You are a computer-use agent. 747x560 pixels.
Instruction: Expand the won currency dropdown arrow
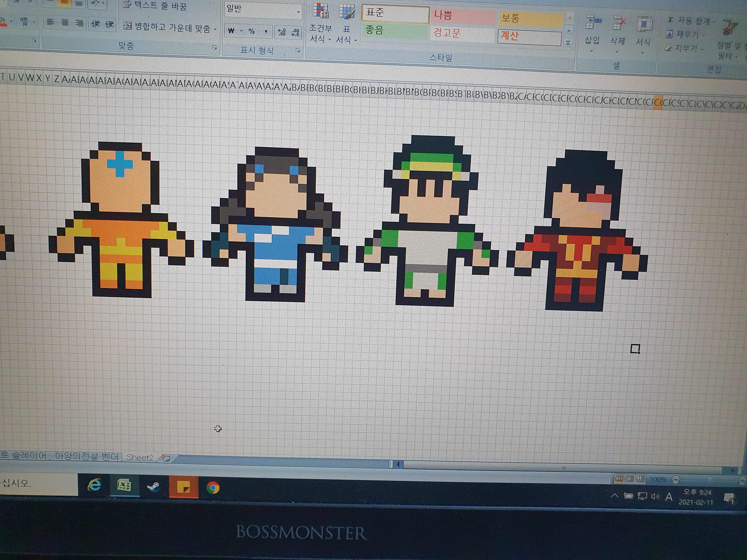tap(241, 31)
